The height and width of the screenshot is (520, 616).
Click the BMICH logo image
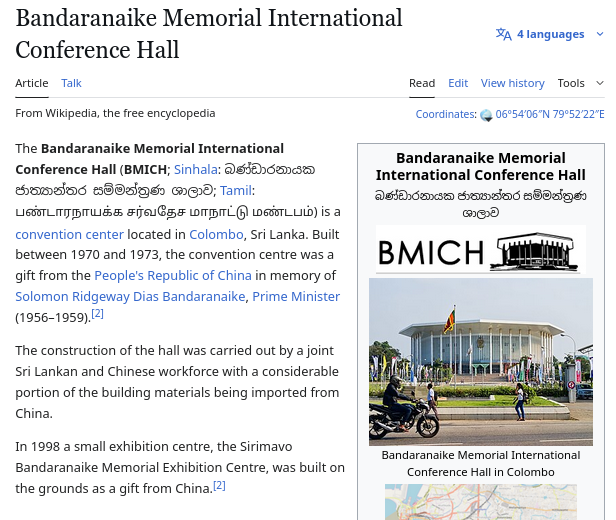pos(481,249)
